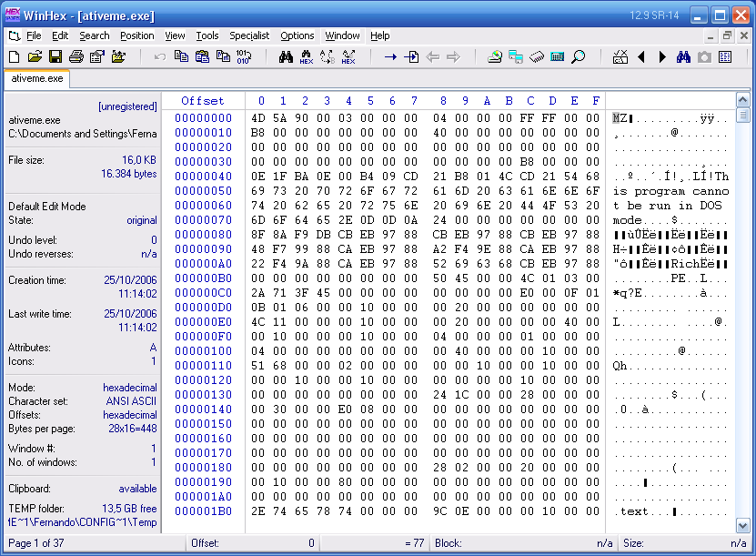Print using the printer toolbar icon
Image resolution: width=756 pixels, height=556 pixels.
click(x=76, y=57)
